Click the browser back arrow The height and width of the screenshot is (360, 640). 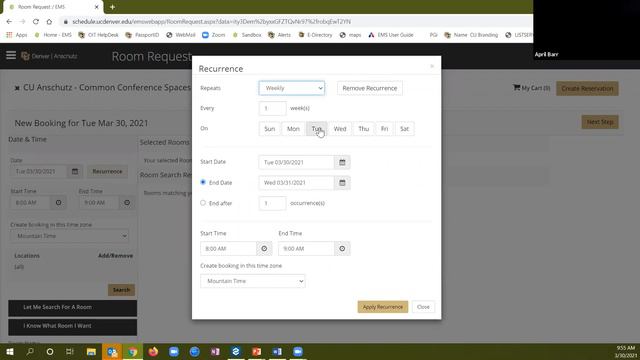[9, 21]
